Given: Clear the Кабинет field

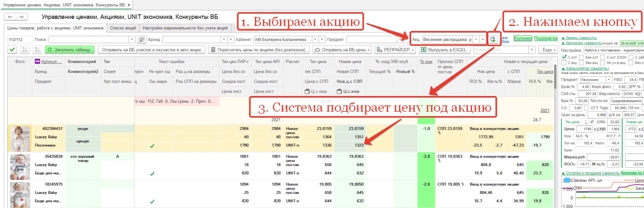Looking at the screenshot, I should (322, 40).
